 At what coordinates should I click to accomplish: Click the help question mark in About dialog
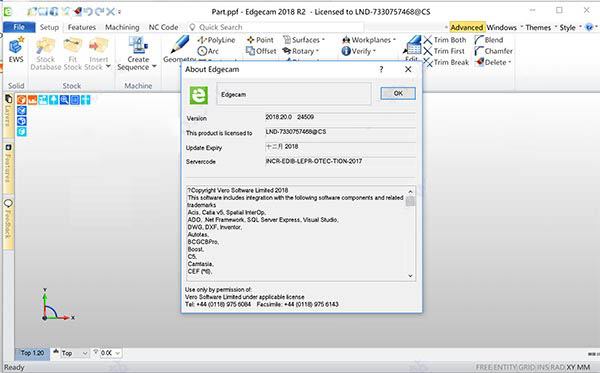(381, 69)
